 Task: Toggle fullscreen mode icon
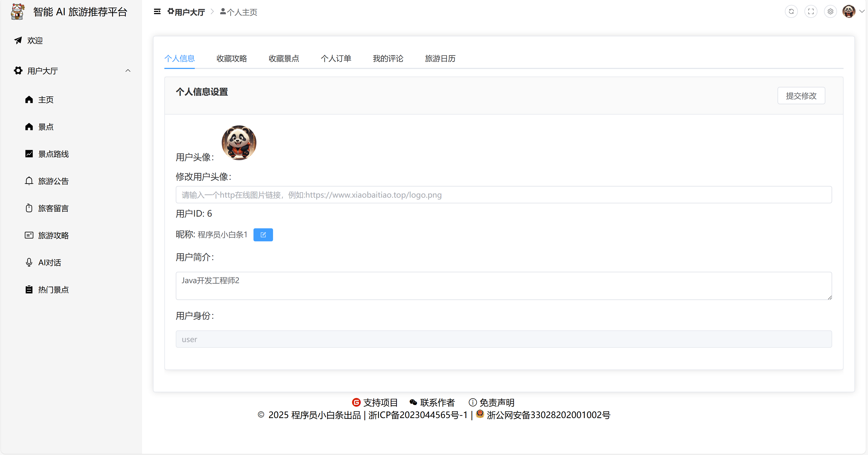pos(811,11)
